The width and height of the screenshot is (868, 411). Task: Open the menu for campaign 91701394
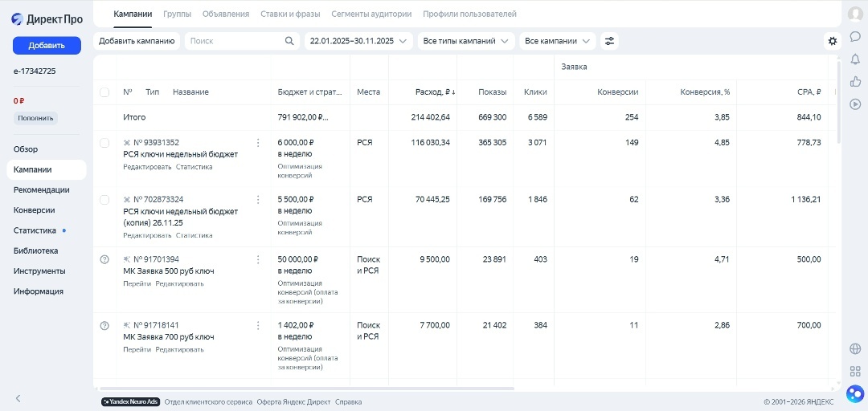[x=258, y=259]
